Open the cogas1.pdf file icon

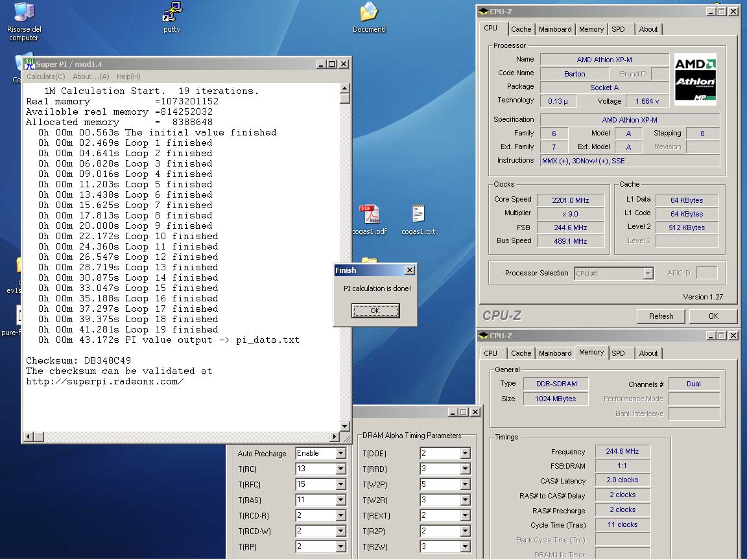(369, 220)
